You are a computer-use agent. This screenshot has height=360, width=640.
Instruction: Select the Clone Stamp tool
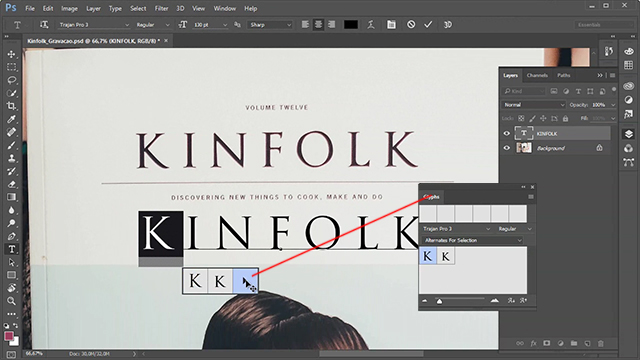[x=11, y=158]
